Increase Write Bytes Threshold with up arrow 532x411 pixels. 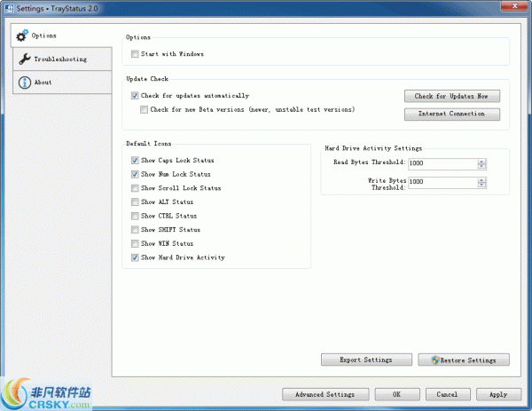click(x=481, y=180)
